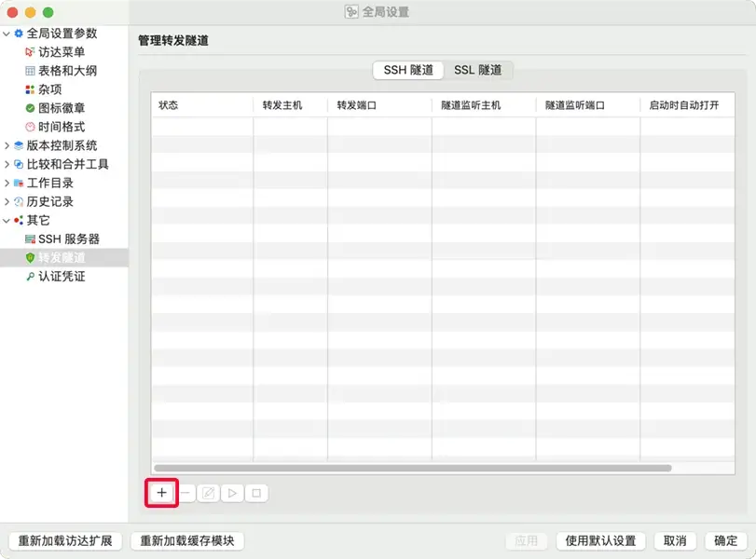
Task: Click the 重新加载缓存模块 button
Action: (187, 540)
